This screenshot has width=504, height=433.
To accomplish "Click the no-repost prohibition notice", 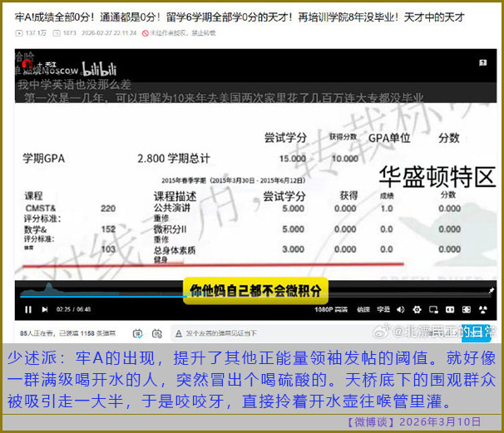I will [179, 33].
